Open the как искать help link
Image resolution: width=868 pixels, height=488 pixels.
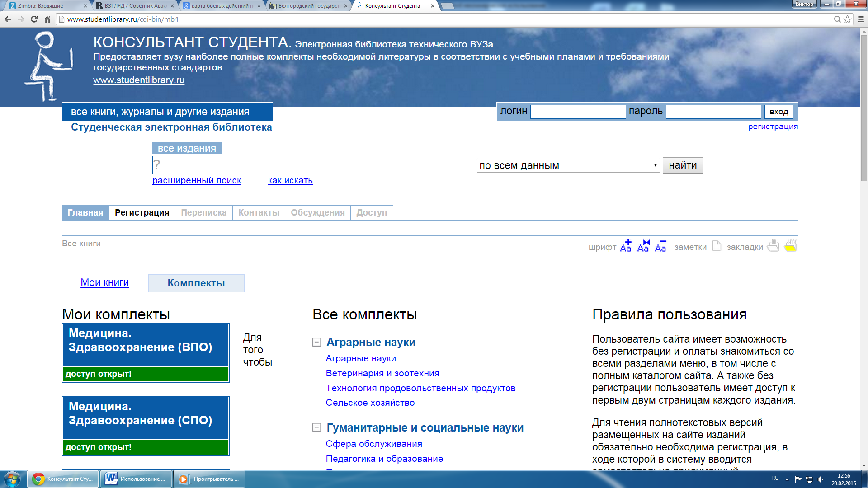(x=290, y=180)
